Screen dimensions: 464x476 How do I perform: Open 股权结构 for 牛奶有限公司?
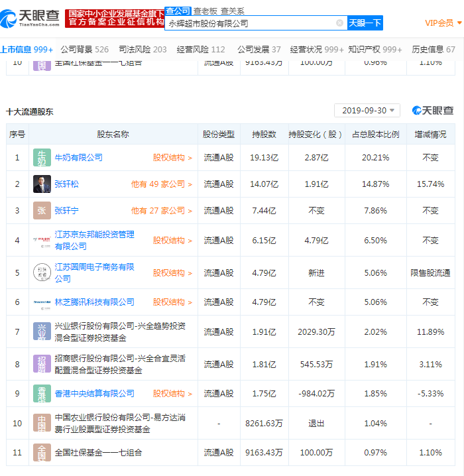click(x=172, y=158)
